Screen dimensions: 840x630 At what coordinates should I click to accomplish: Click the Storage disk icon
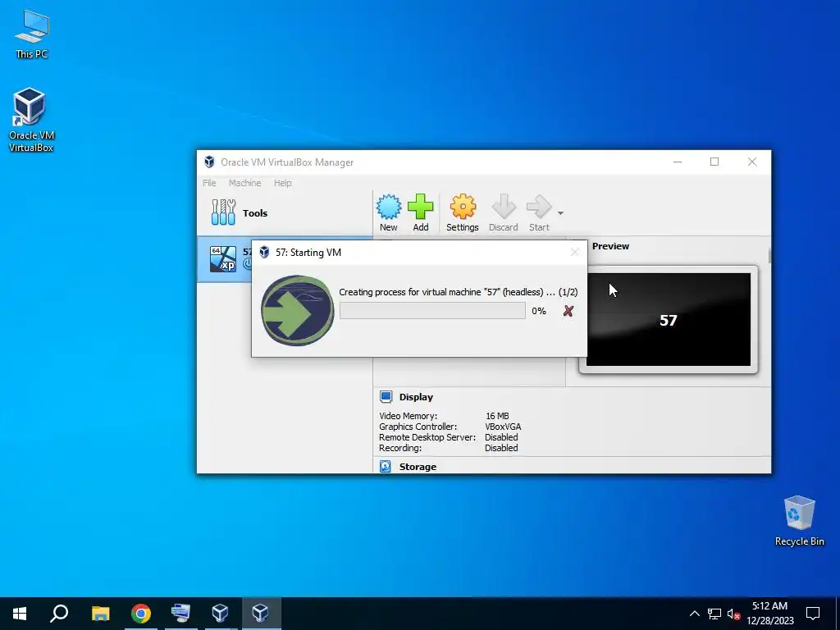[x=386, y=467]
